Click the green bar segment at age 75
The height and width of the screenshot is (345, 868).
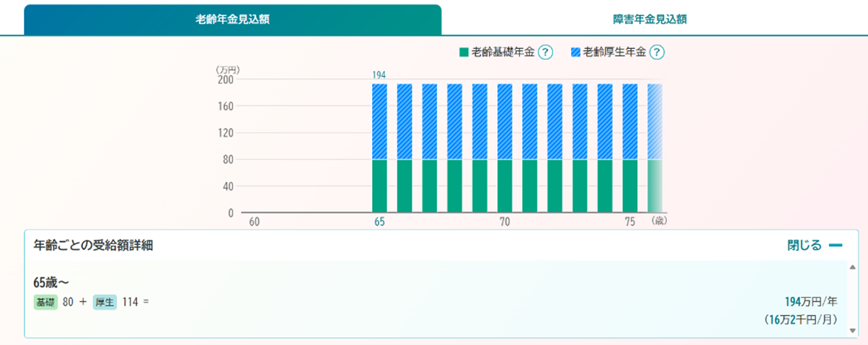[630, 186]
